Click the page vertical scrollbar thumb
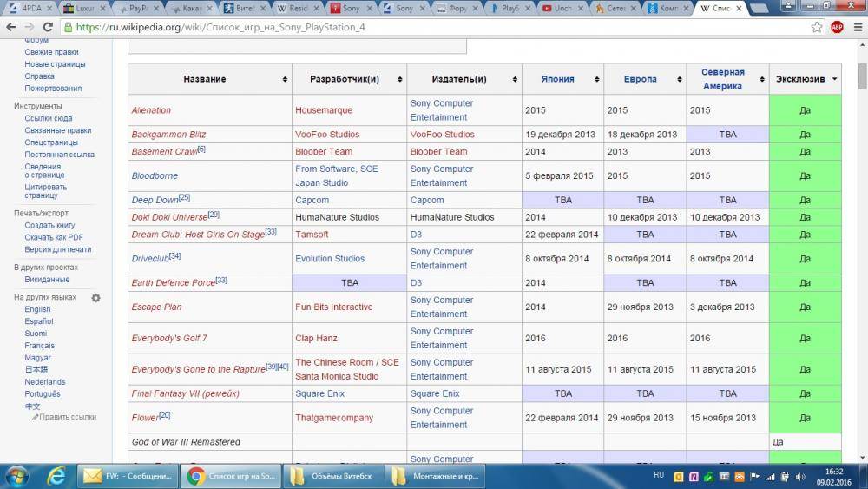This screenshot has width=868, height=489. [x=862, y=76]
